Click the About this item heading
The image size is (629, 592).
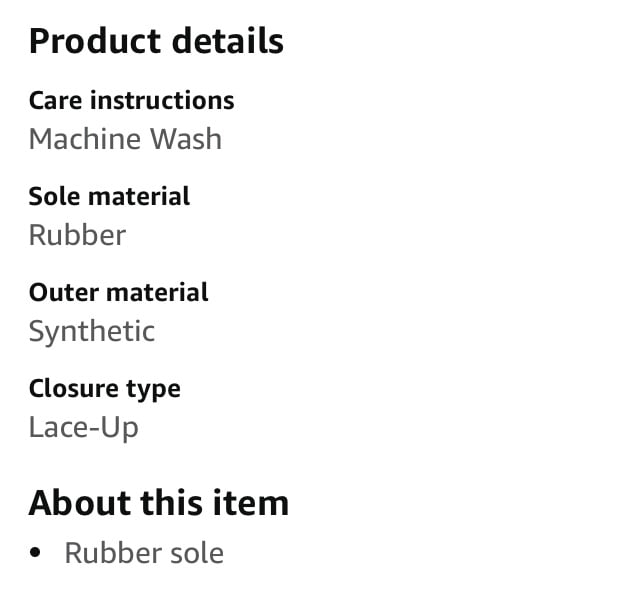click(159, 503)
